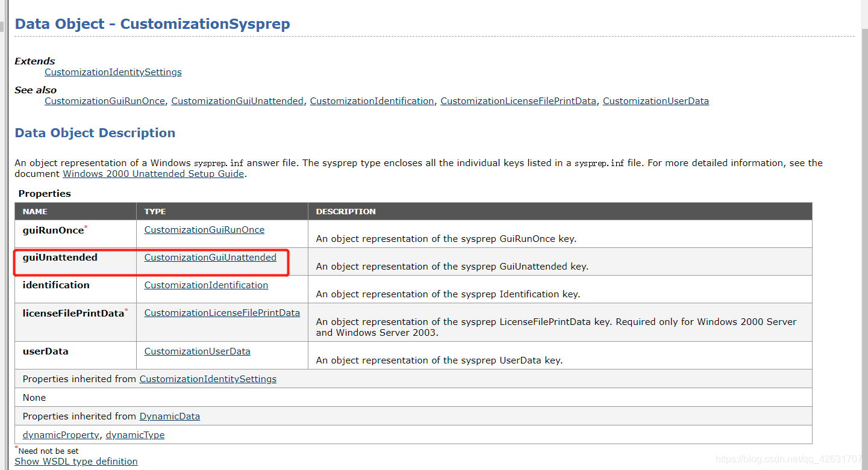Click the GuiRunOnce key description text
The width and height of the screenshot is (868, 470).
tap(446, 239)
